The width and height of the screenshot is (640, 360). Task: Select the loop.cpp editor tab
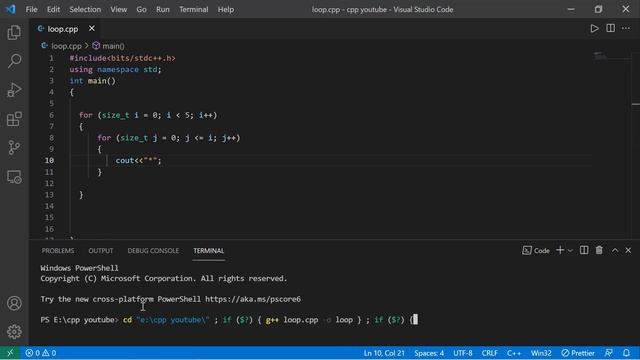tap(63, 29)
